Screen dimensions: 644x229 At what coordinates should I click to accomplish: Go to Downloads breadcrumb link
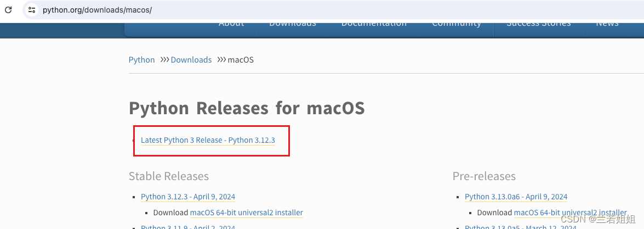[x=191, y=60]
